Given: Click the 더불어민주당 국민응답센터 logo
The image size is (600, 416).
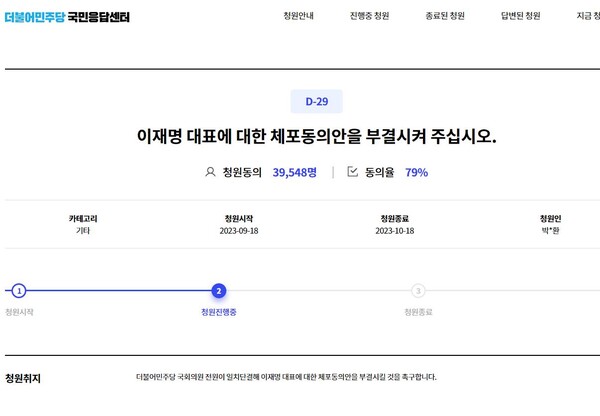Looking at the screenshot, I should [x=67, y=17].
